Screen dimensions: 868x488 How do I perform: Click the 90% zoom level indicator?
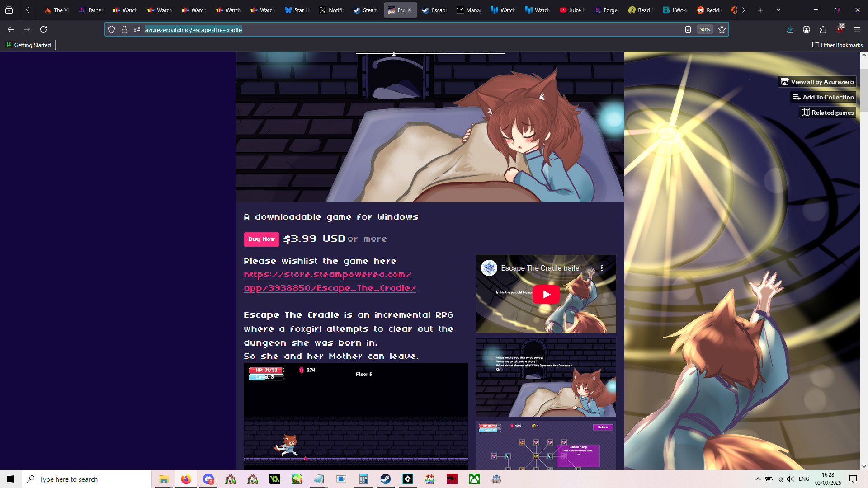[x=705, y=29]
